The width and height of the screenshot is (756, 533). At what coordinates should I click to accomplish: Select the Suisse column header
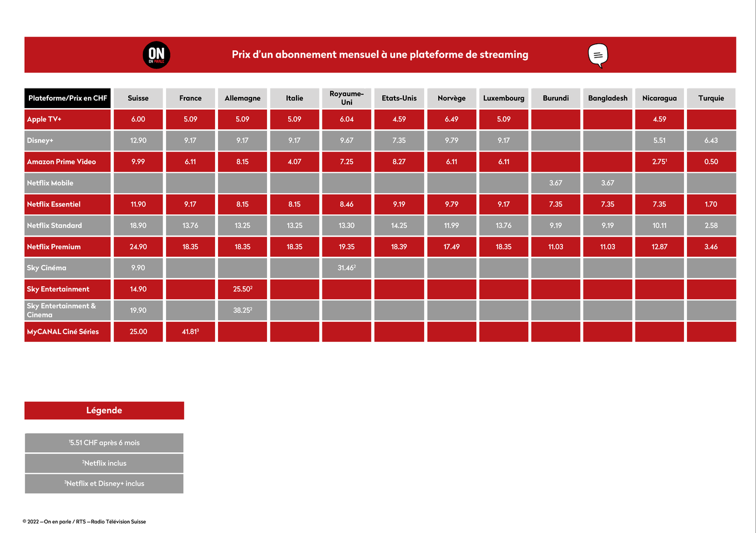[x=138, y=98]
